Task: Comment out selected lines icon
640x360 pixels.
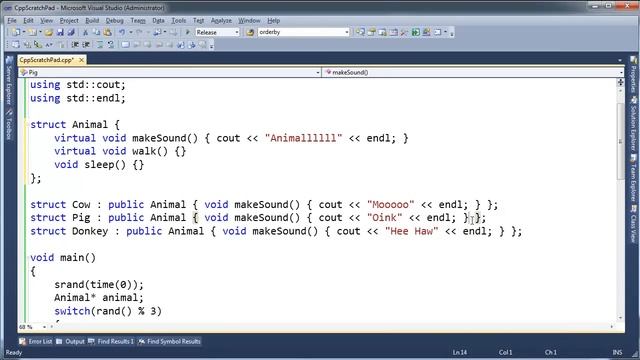Action: (x=100, y=45)
